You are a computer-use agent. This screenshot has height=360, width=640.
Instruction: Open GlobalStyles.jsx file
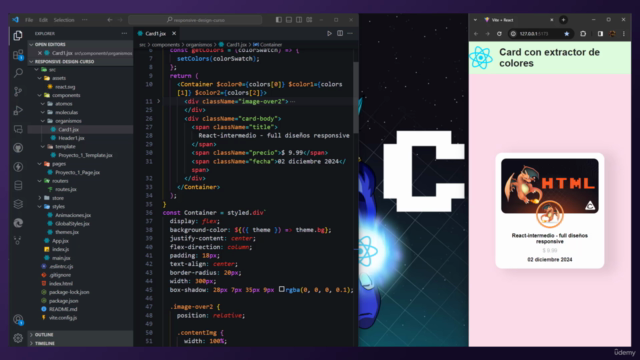(72, 223)
